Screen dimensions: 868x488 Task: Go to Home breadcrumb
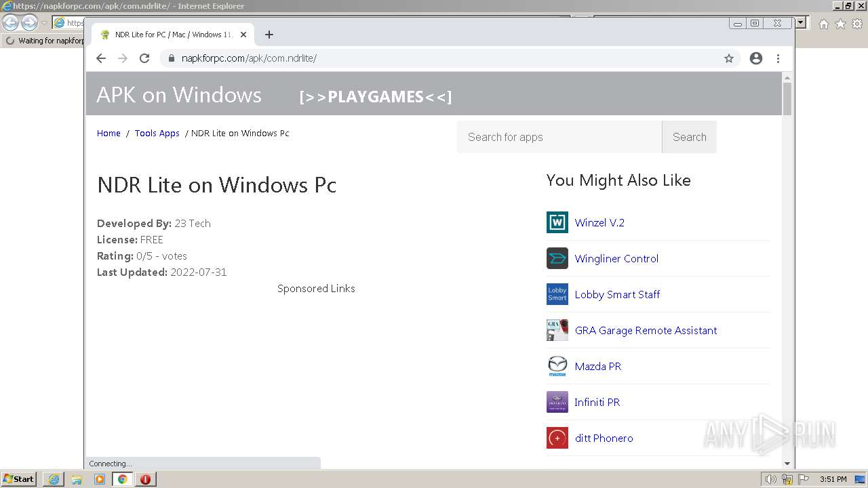pos(108,134)
